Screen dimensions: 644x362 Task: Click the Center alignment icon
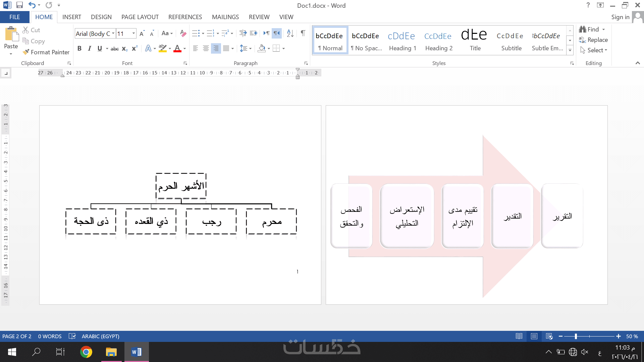click(x=206, y=49)
